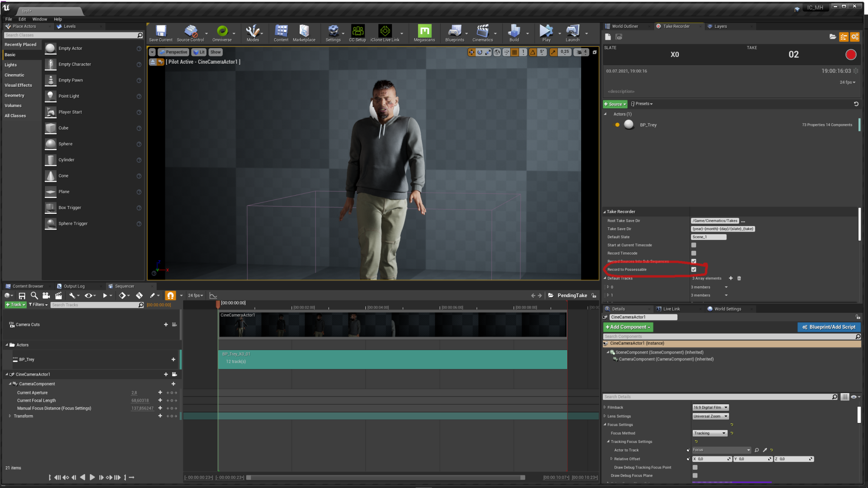Image resolution: width=868 pixels, height=488 pixels.
Task: Open the World Outliner tab
Action: pos(625,26)
